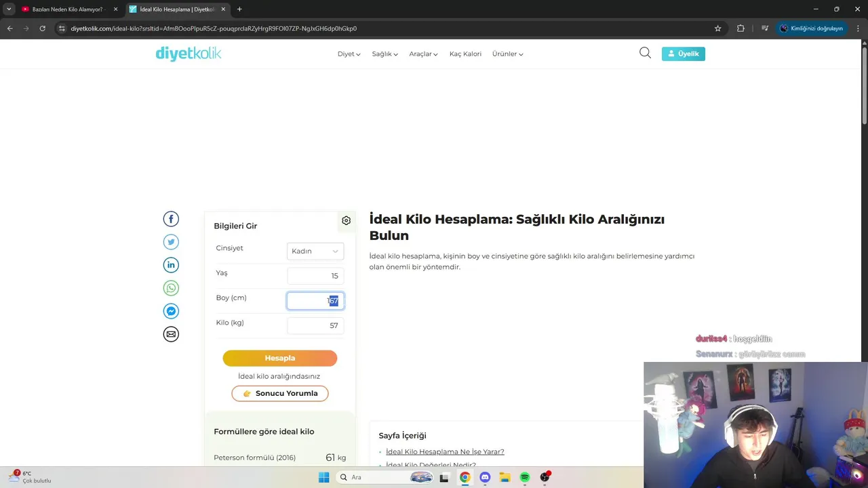Open the browser extensions icon
The width and height of the screenshot is (868, 488).
[x=741, y=28]
